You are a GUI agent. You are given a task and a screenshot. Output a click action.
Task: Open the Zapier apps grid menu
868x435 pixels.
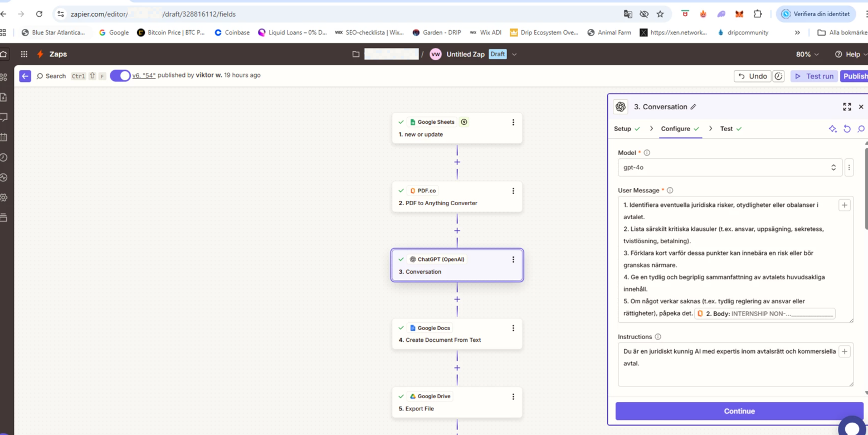click(24, 54)
